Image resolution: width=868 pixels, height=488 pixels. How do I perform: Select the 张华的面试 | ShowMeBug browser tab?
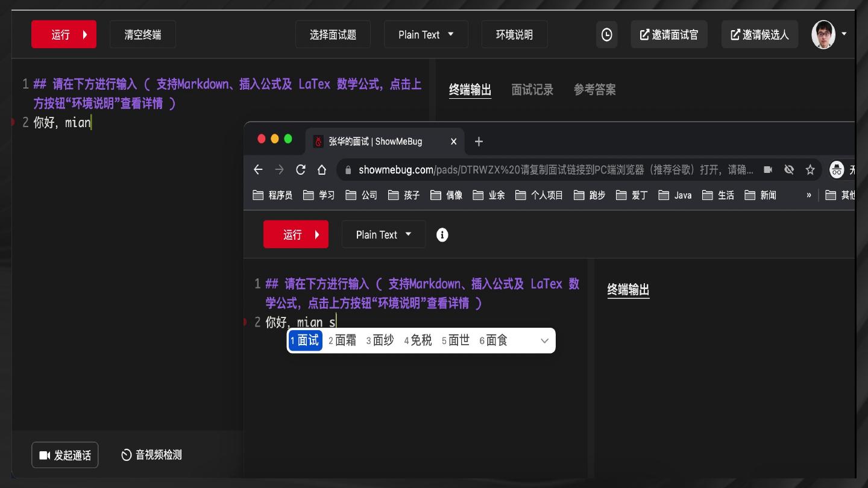(386, 142)
